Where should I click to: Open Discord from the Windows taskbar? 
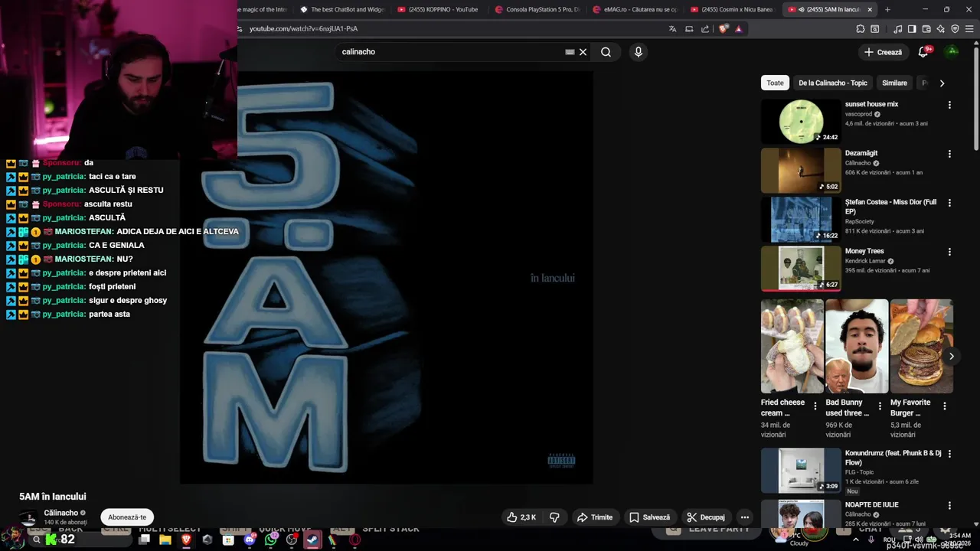click(x=250, y=540)
